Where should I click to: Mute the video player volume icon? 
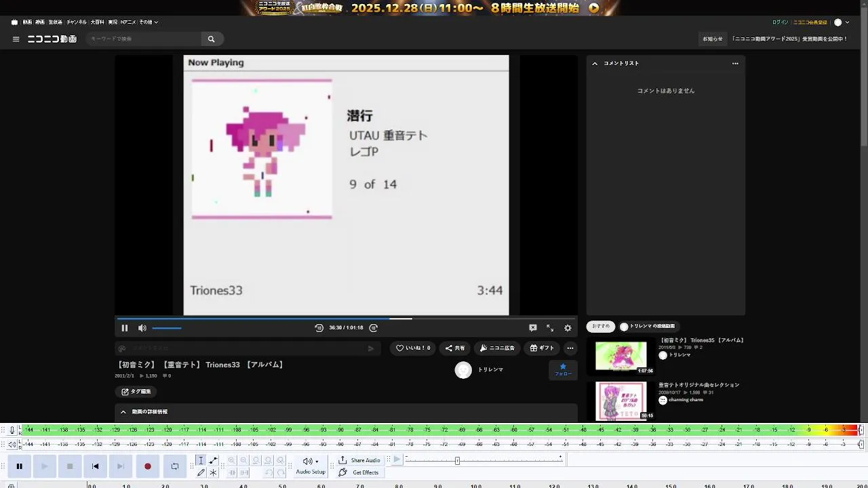point(142,328)
